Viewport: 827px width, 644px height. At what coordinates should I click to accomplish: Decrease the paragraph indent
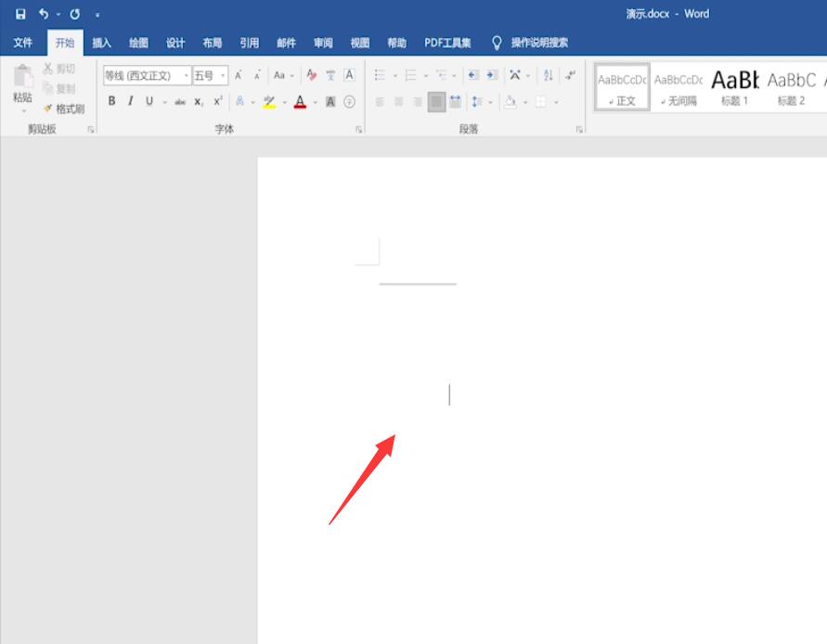[x=473, y=75]
